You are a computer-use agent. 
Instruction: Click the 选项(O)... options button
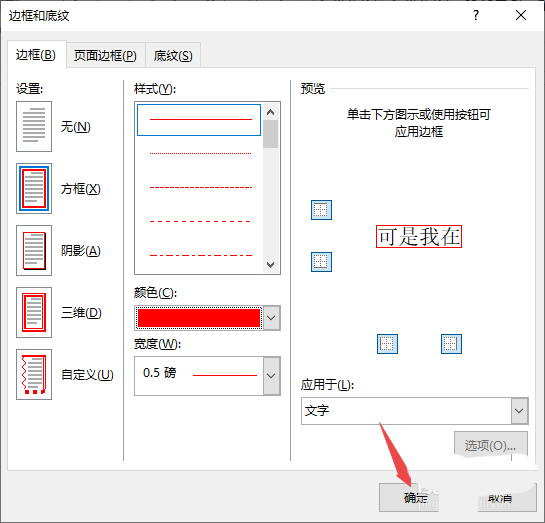[x=490, y=445]
